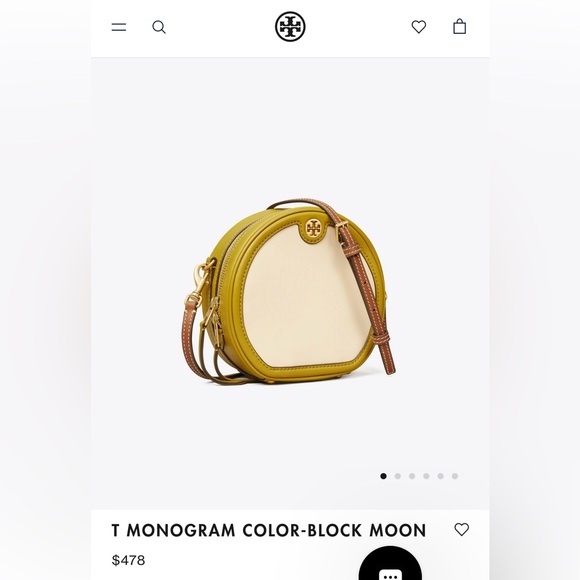The image size is (580, 580).
Task: Jump to second product image dot
Action: (x=398, y=476)
